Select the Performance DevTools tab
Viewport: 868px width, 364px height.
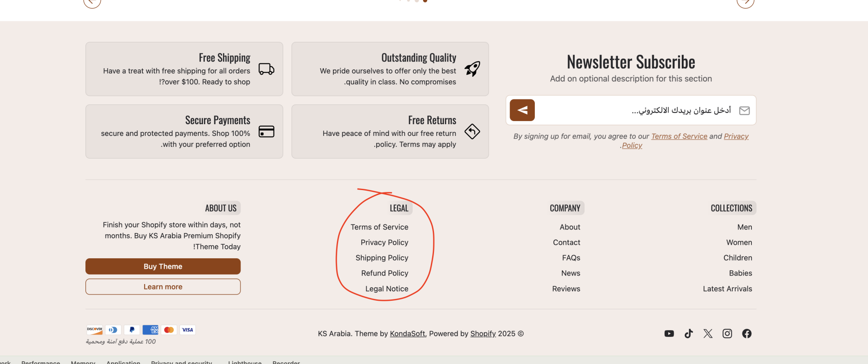(x=41, y=362)
